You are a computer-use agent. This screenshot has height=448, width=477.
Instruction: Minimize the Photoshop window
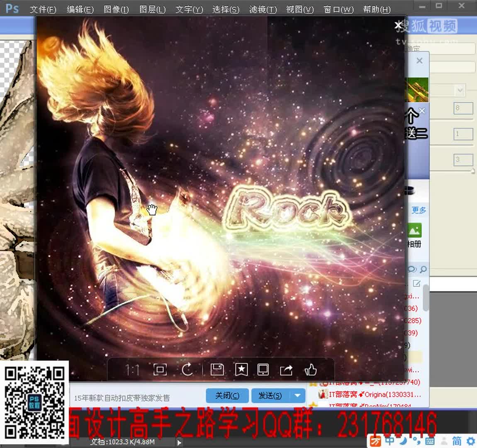point(422,6)
